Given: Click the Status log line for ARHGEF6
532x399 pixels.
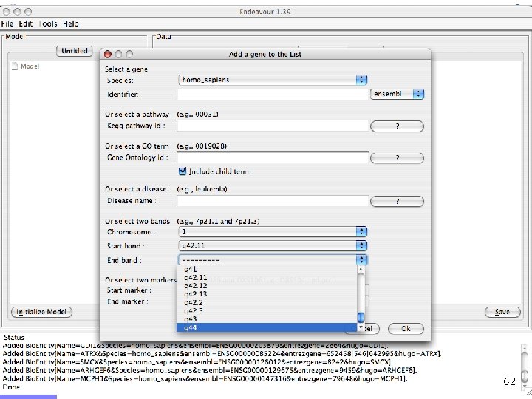Looking at the screenshot, I should coord(210,370).
